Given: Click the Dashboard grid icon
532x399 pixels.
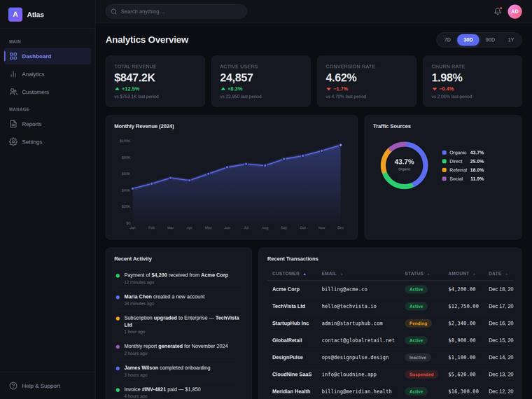Looking at the screenshot, I should coord(13,56).
